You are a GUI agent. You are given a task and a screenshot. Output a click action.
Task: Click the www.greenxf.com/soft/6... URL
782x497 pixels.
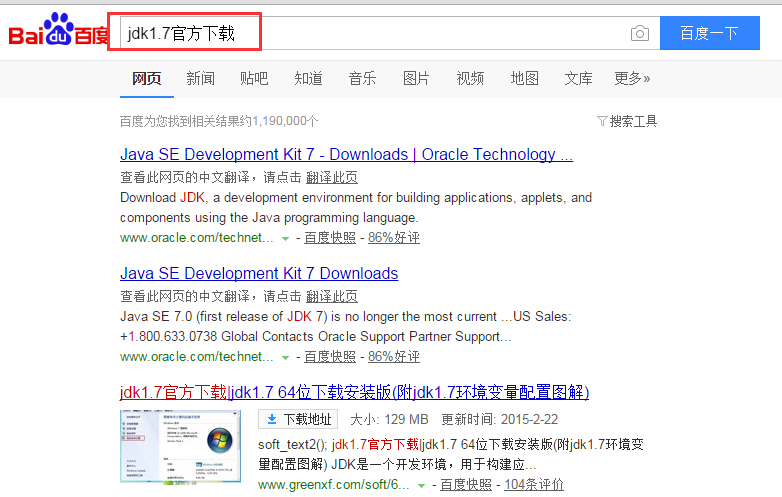334,485
